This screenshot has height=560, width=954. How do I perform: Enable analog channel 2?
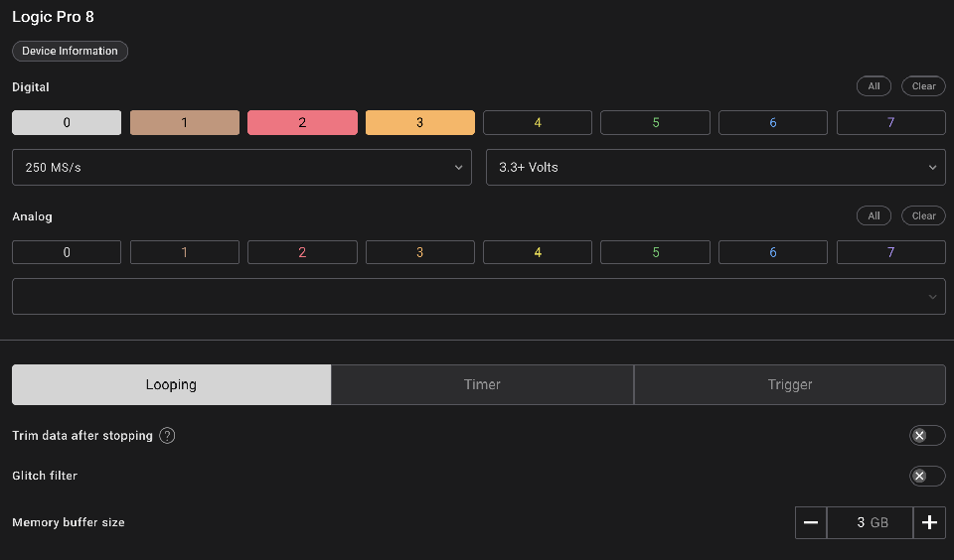tap(302, 252)
